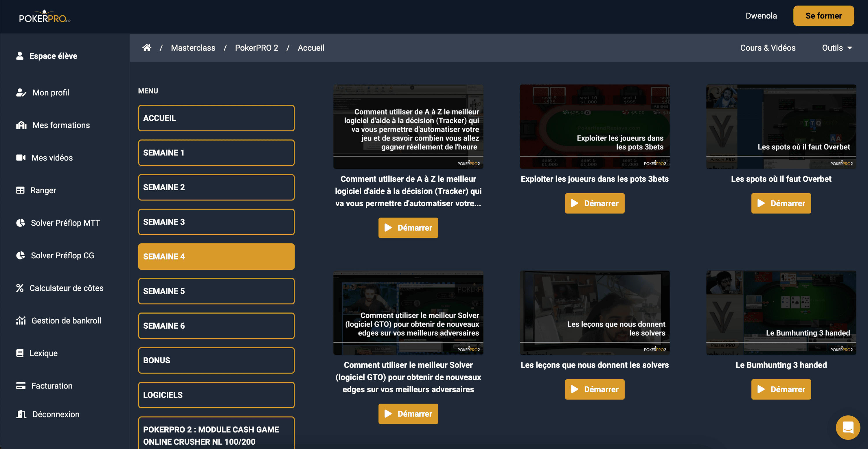Go to Masterclass breadcrumb link

[x=193, y=48]
